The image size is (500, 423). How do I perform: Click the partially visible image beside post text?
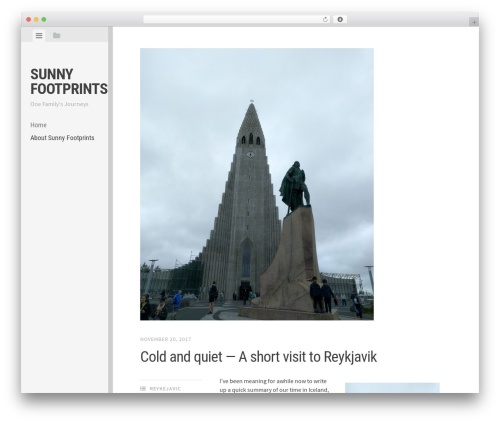[x=392, y=388]
